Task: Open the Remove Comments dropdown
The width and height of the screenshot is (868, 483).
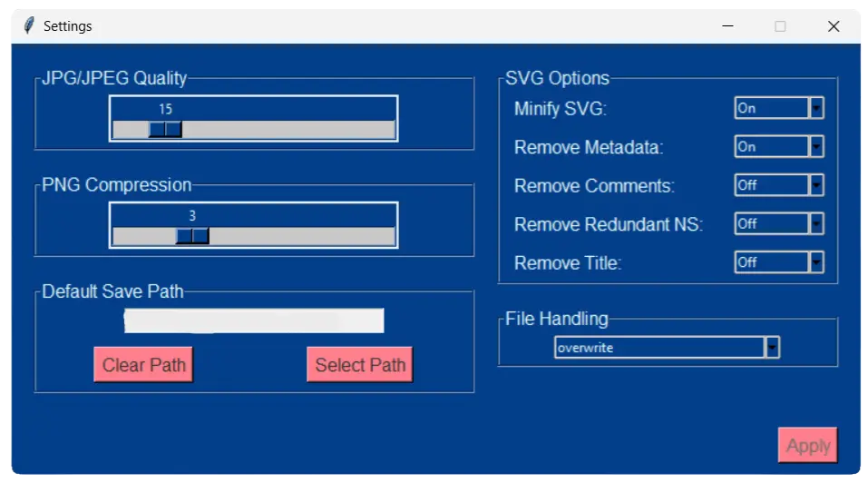Action: click(x=779, y=185)
